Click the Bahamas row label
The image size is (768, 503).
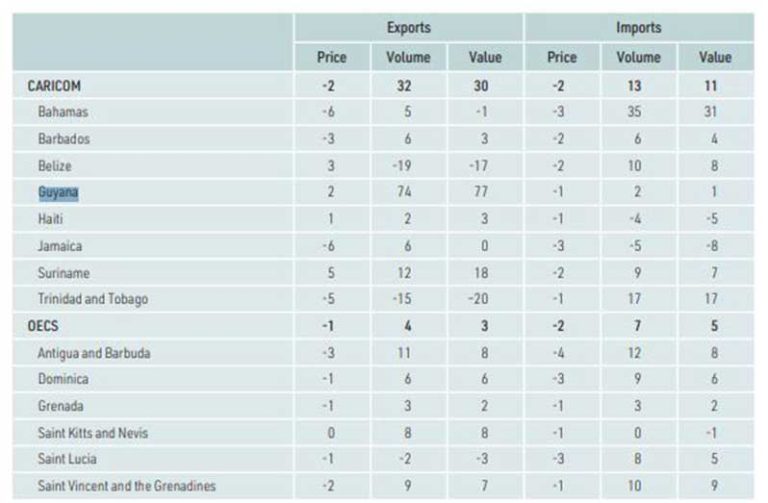(x=63, y=112)
